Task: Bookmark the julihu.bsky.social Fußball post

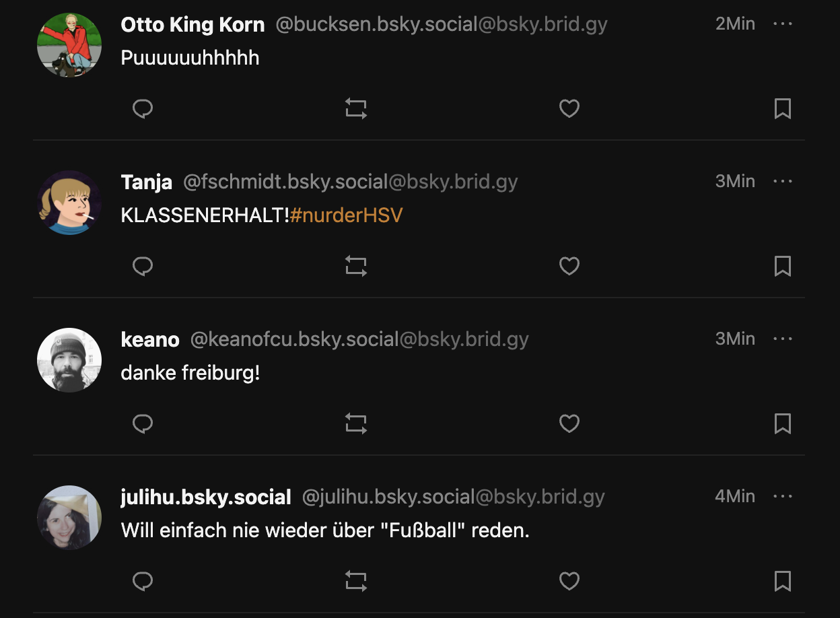Action: [783, 581]
